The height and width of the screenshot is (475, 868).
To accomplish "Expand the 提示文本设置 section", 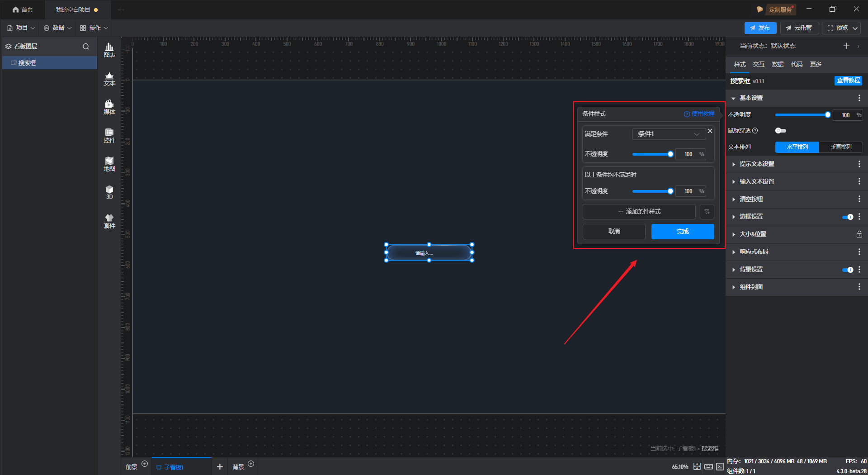I will [x=757, y=164].
